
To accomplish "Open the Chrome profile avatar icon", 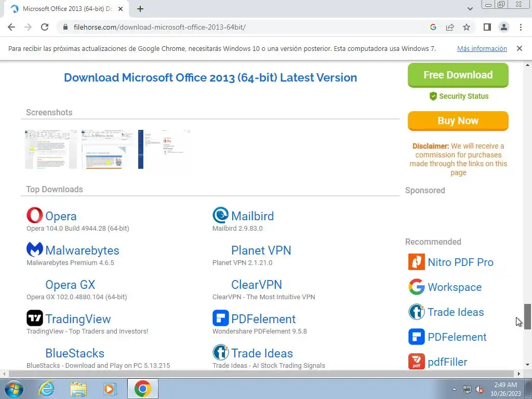I will pyautogui.click(x=504, y=27).
